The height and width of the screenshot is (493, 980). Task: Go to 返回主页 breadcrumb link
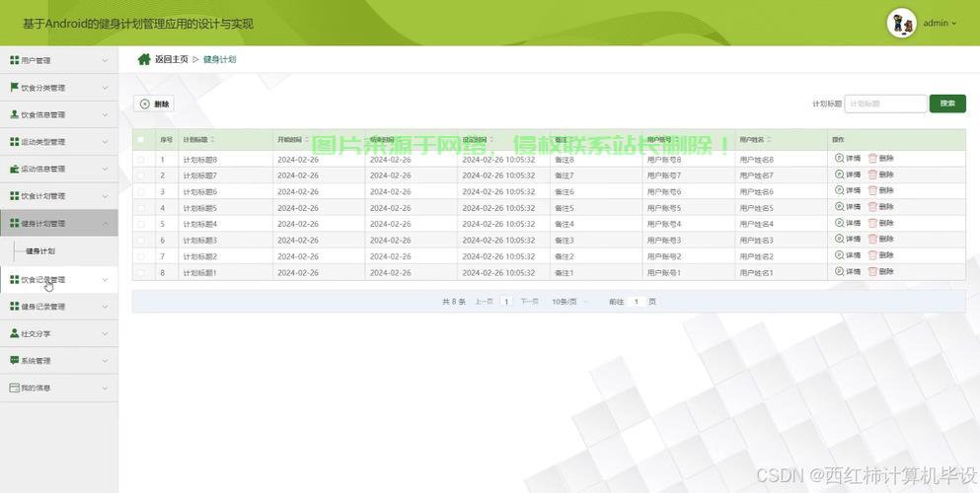[x=172, y=59]
